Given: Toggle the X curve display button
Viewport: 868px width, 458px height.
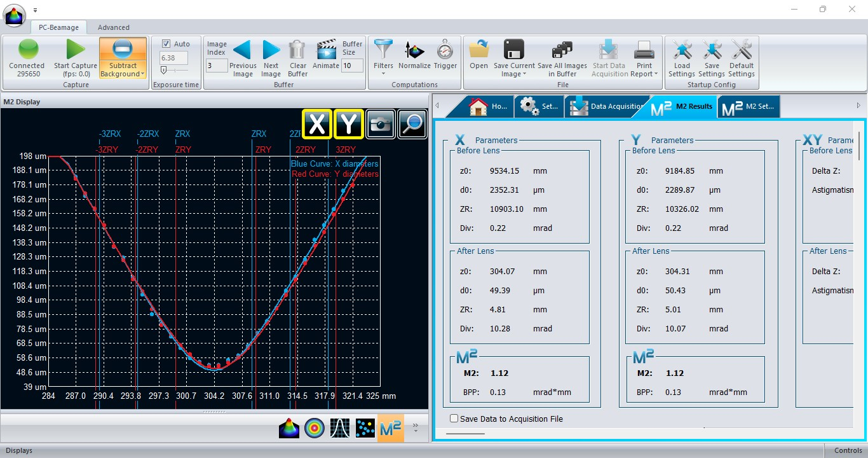Looking at the screenshot, I should (316, 124).
